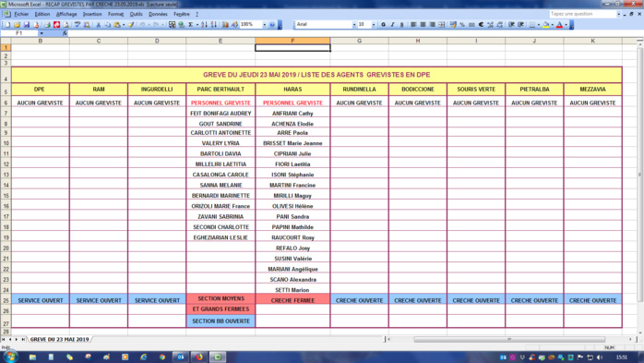
Task: Toggle bold formatting G button
Action: (383, 25)
